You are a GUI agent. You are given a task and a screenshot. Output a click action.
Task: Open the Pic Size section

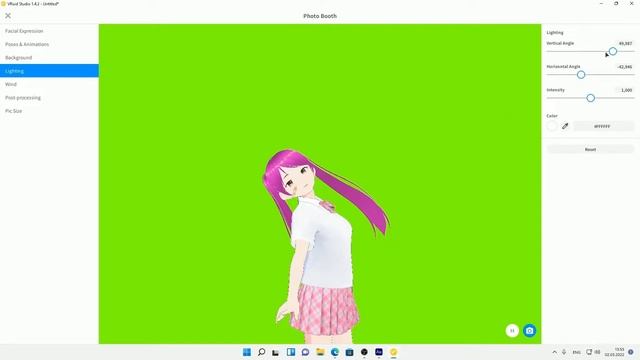point(13,111)
